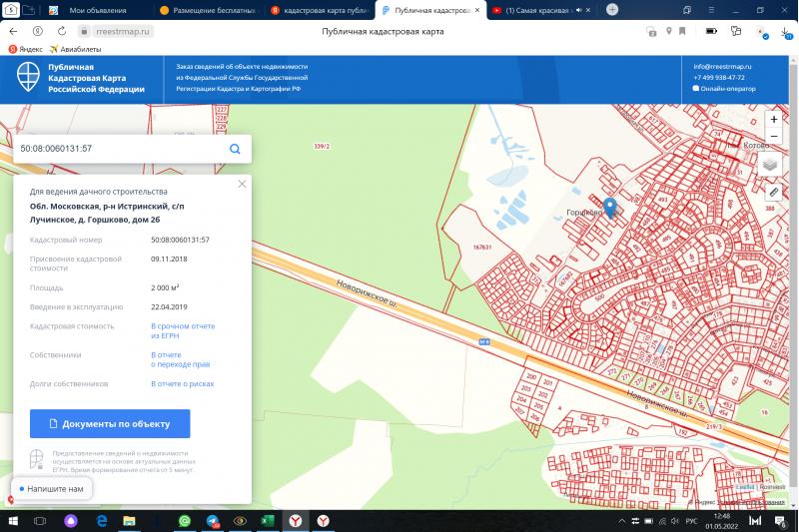Open notification center in taskbar

(x=780, y=521)
